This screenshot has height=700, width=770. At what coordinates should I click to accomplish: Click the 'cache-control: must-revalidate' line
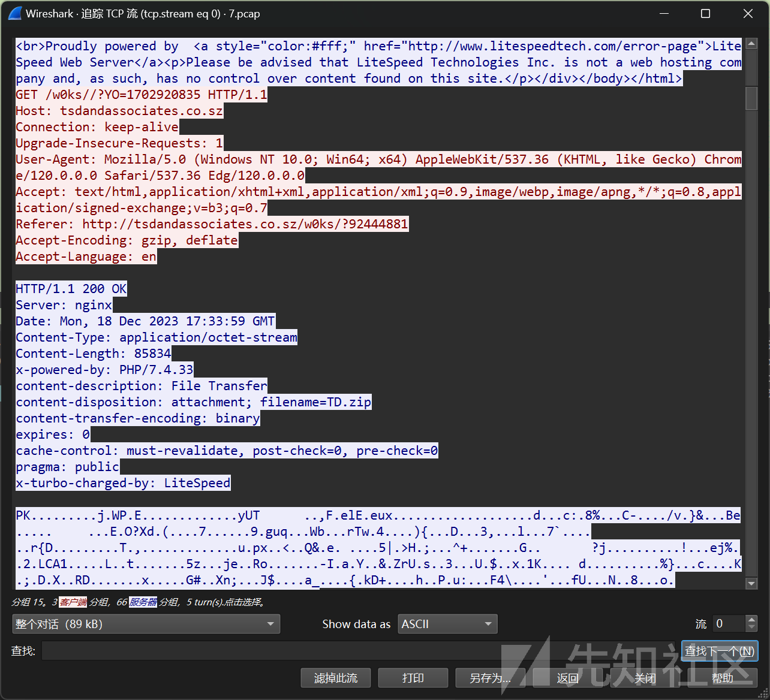[227, 451]
